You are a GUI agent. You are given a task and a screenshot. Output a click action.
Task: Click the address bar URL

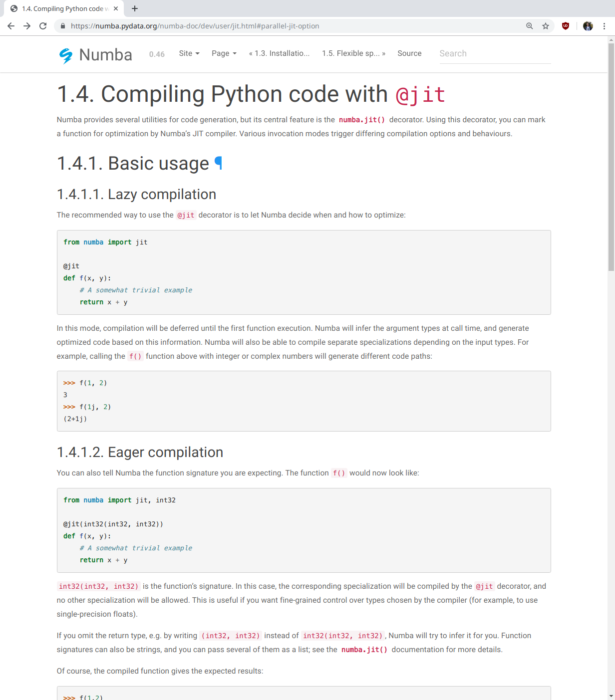[195, 26]
